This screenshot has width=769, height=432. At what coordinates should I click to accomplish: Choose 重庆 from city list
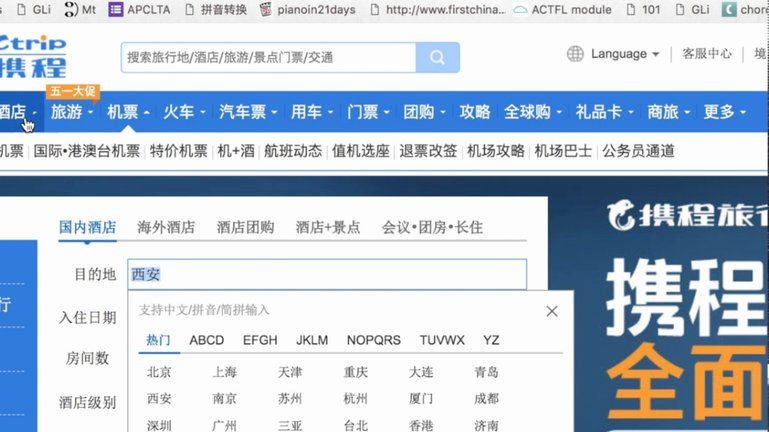click(356, 372)
